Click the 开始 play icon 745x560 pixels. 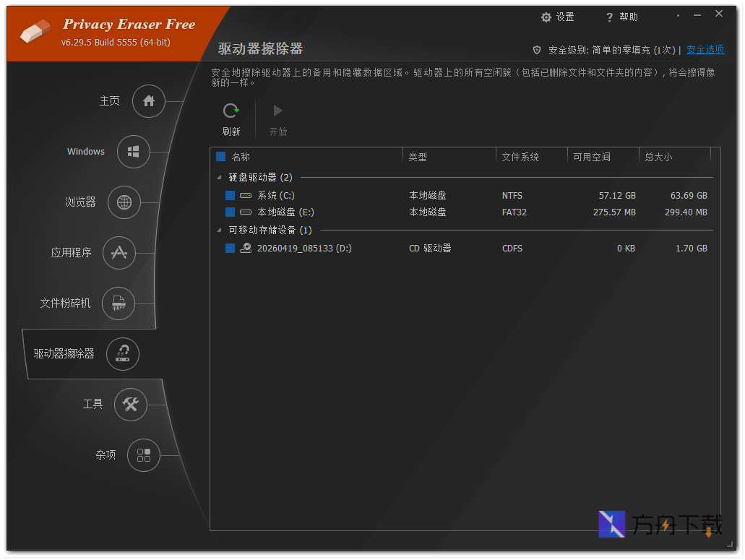(277, 111)
